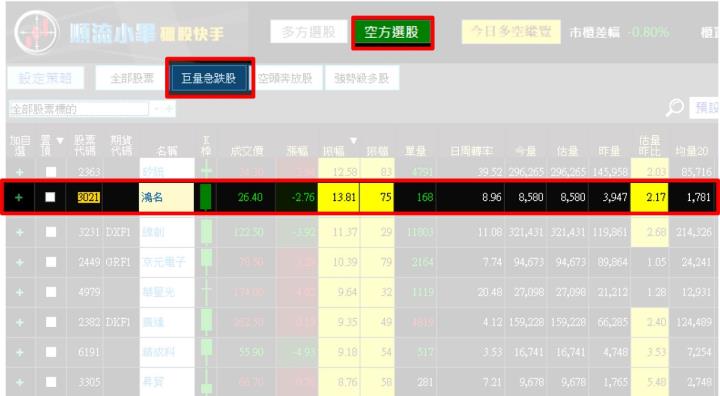This screenshot has width=720, height=396.
Task: Toggle the checkbox in the 3305 row
Action: coord(51,382)
